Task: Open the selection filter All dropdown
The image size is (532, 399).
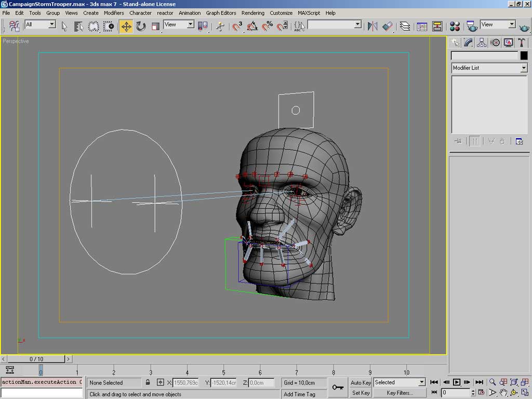Action: click(x=52, y=24)
